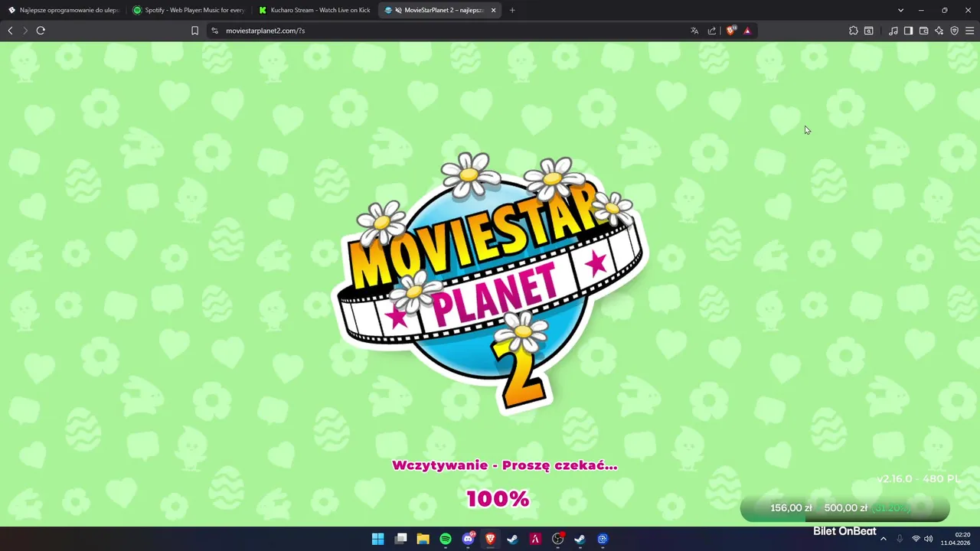Click the Bilet OnBeat overlay text
980x551 pixels.
(x=844, y=531)
